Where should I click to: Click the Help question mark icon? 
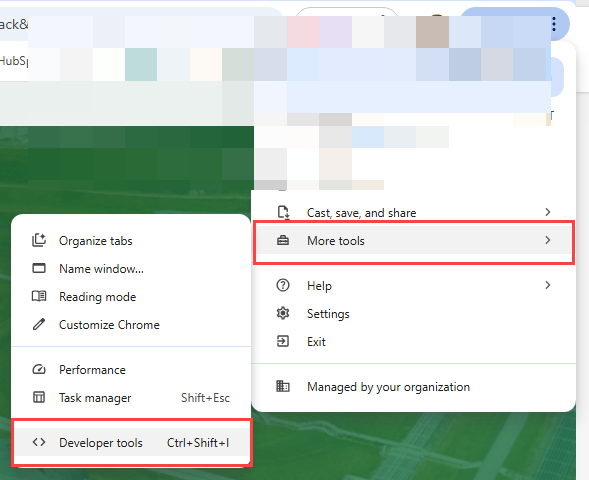tap(283, 285)
